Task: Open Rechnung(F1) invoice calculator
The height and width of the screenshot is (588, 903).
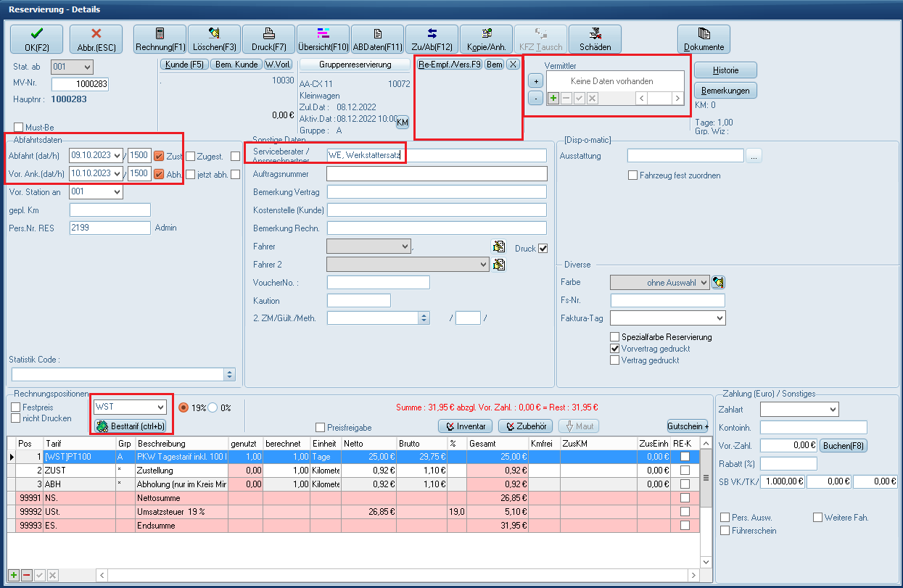Action: pyautogui.click(x=160, y=39)
